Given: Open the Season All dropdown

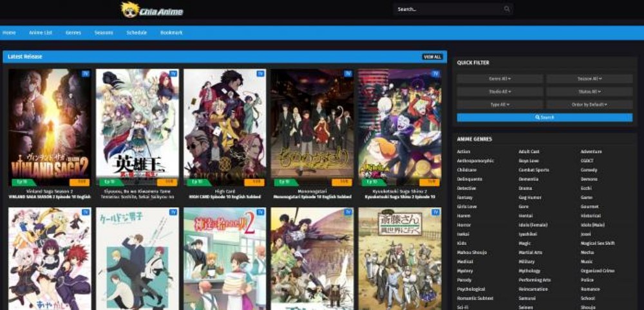Looking at the screenshot, I should (589, 78).
